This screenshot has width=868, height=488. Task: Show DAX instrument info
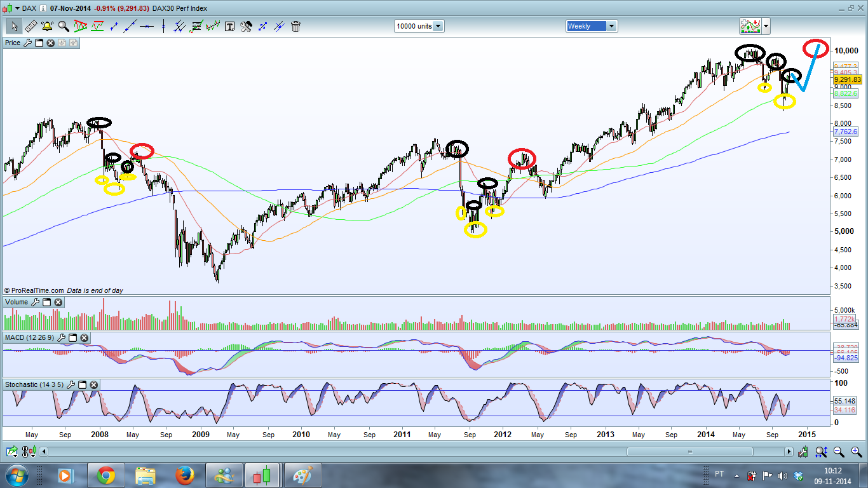pyautogui.click(x=44, y=8)
